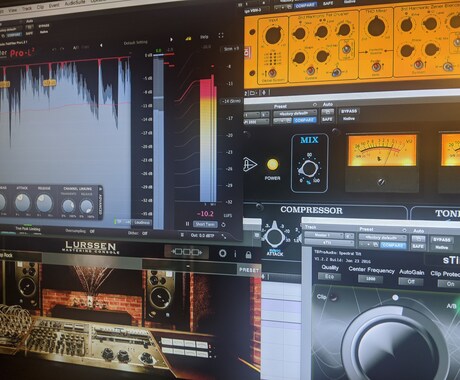
Task: Click the sTilt Clip indicator LED
Action: pyautogui.click(x=334, y=297)
